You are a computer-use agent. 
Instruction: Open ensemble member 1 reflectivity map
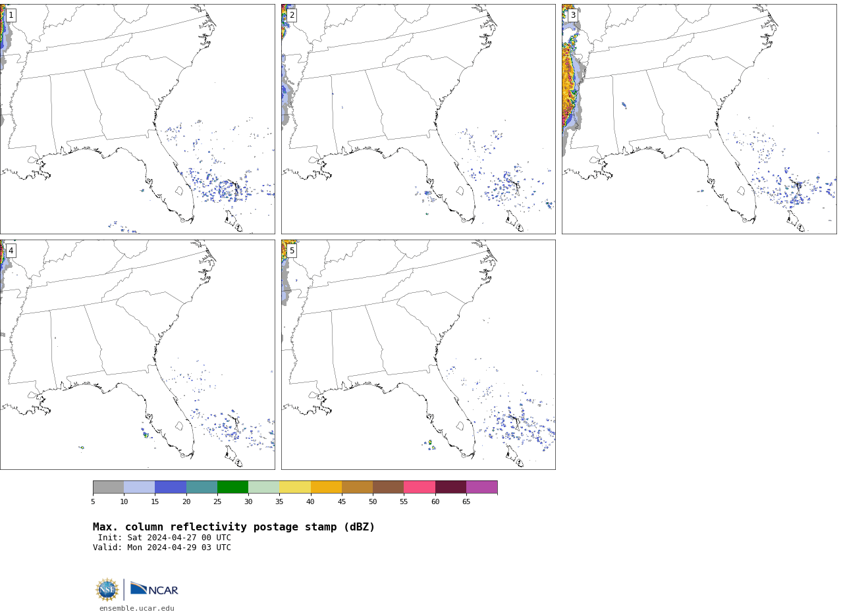point(137,119)
